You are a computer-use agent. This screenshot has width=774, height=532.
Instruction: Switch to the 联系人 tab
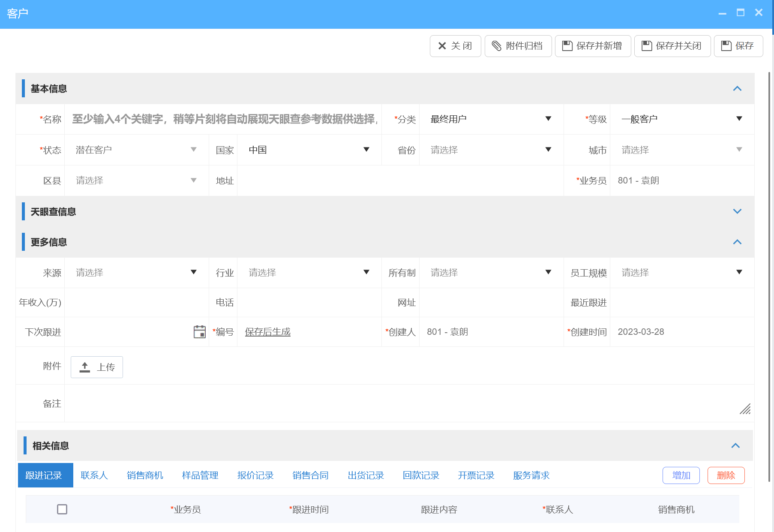pos(94,475)
